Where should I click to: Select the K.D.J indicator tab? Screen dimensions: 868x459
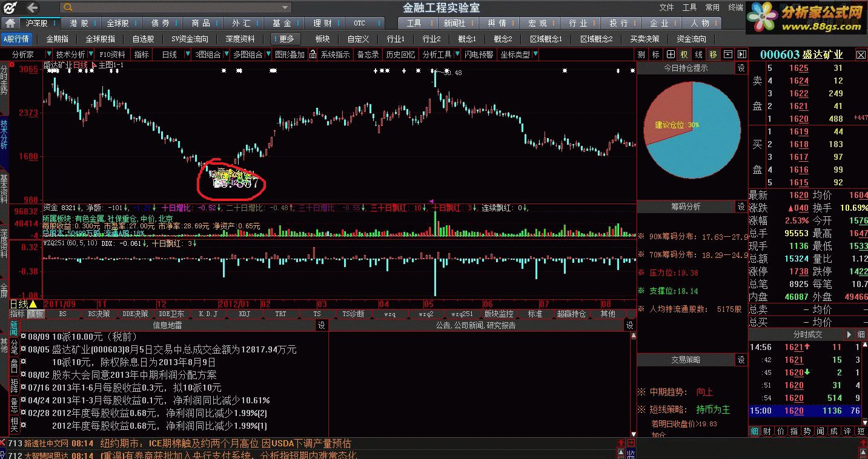[x=207, y=314]
